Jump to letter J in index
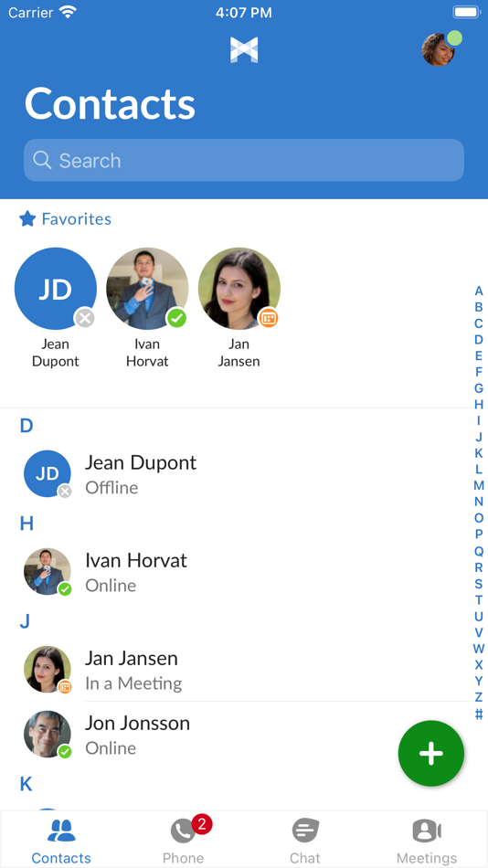 (x=479, y=437)
